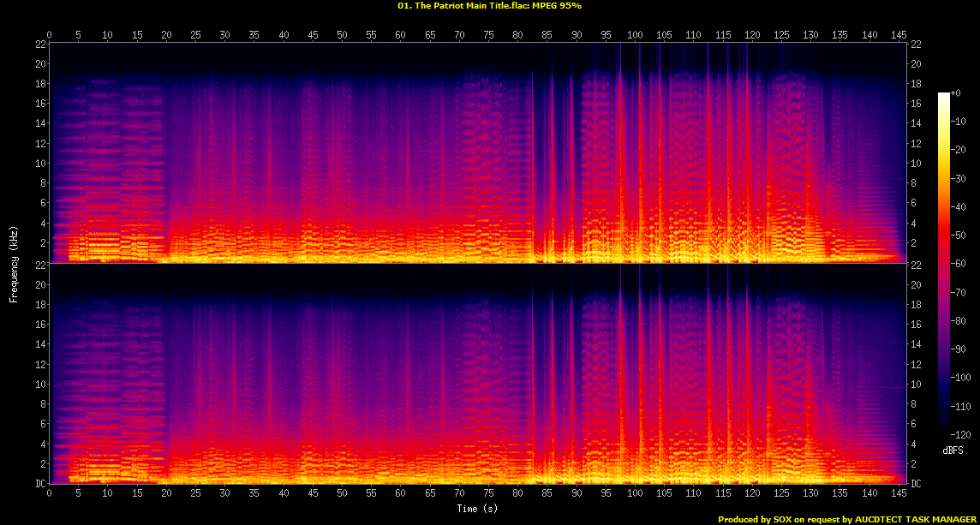980x525 pixels.
Task: Click the "Time (s)" axis label
Action: pos(478,509)
